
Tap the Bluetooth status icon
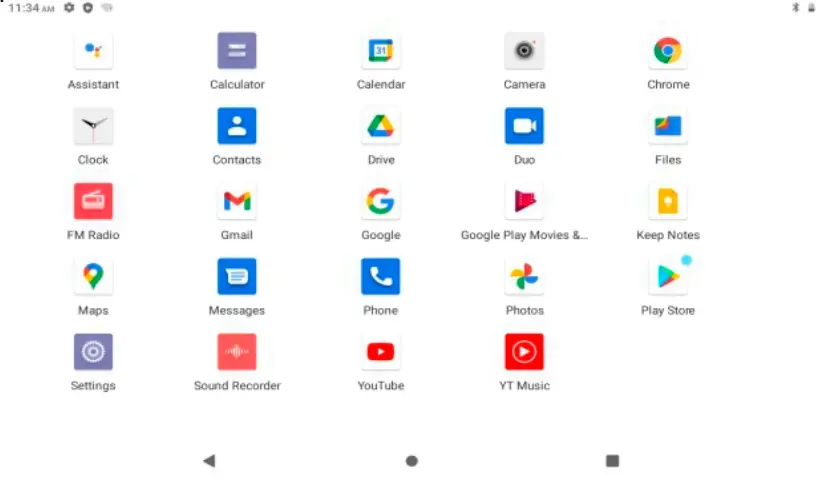click(796, 7)
